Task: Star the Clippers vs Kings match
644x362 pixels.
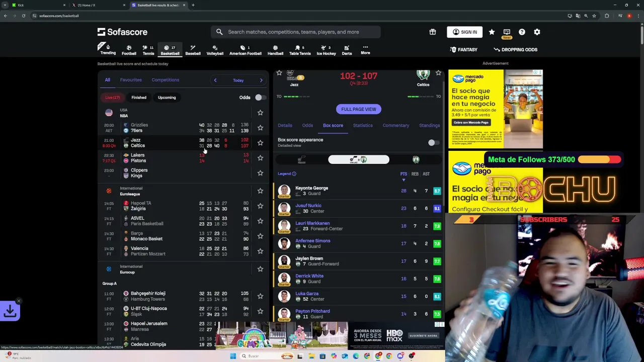Action: [x=260, y=173]
